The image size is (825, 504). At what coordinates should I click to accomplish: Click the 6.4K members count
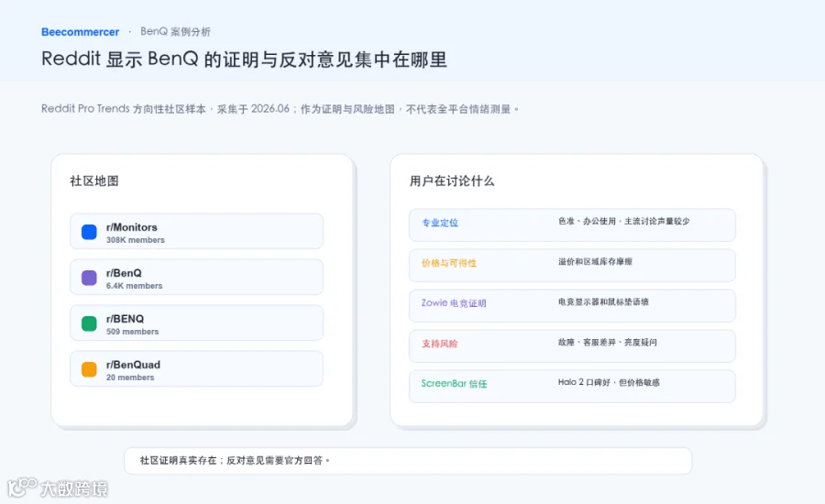pos(134,286)
